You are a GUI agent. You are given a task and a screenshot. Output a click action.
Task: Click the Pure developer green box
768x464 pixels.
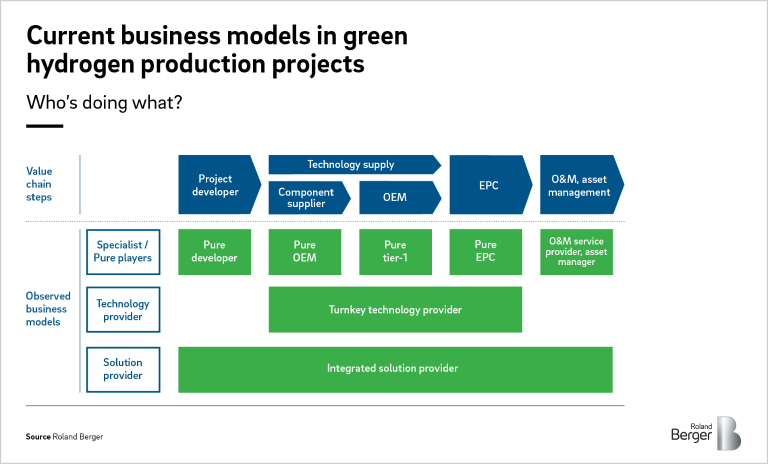pyautogui.click(x=215, y=252)
